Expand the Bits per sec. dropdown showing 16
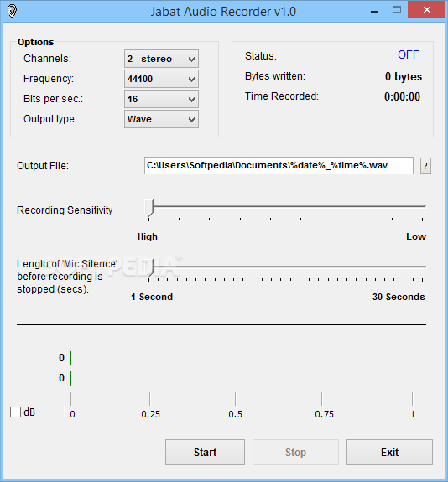Image resolution: width=448 pixels, height=482 pixels. click(161, 99)
